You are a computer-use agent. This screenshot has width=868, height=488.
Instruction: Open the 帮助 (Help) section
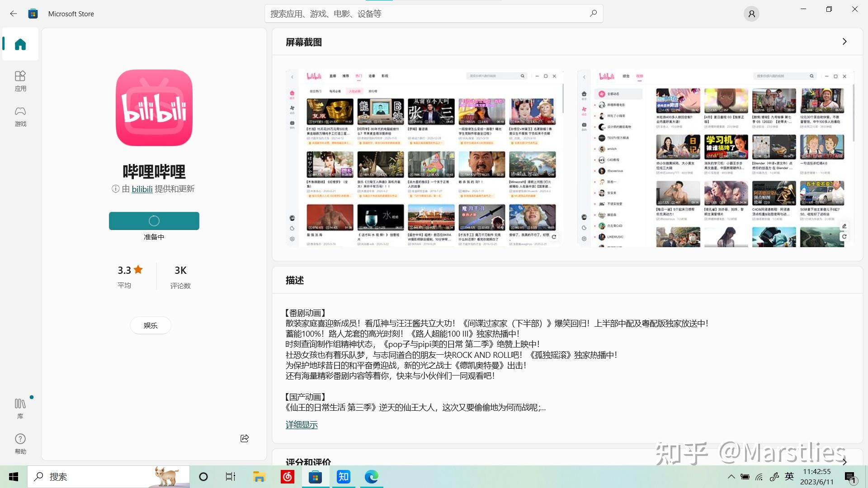(20, 443)
